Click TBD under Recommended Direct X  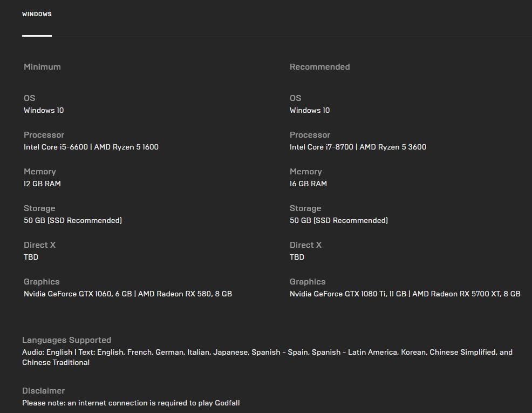coord(297,257)
